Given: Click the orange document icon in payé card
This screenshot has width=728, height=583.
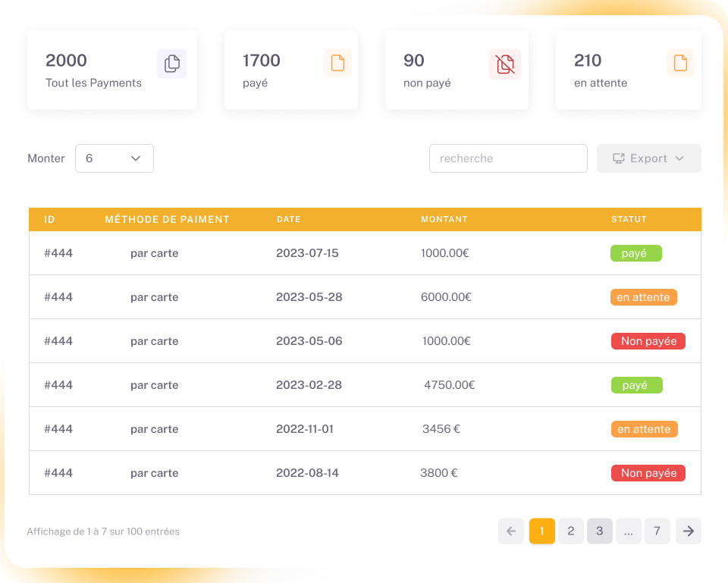Looking at the screenshot, I should point(337,64).
